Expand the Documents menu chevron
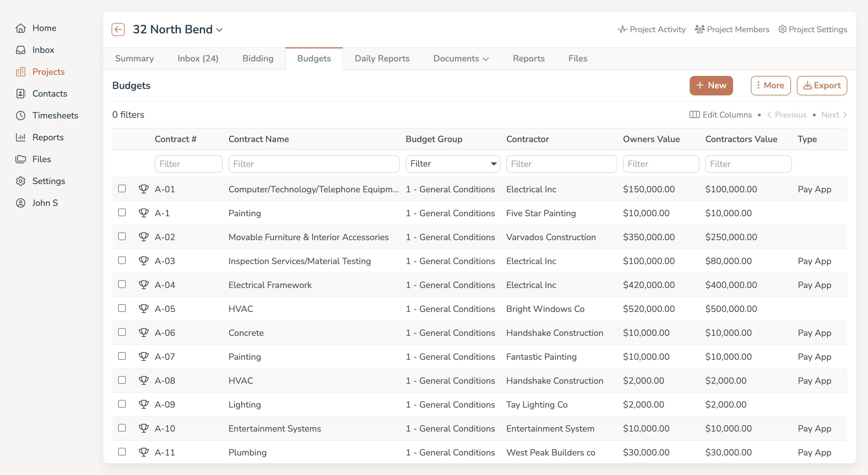 point(486,59)
